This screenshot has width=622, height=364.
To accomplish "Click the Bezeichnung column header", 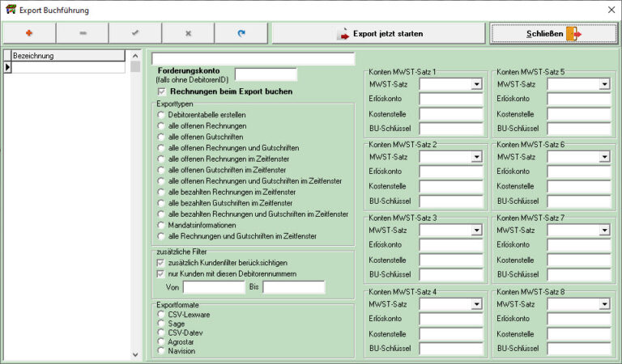I will coord(68,56).
